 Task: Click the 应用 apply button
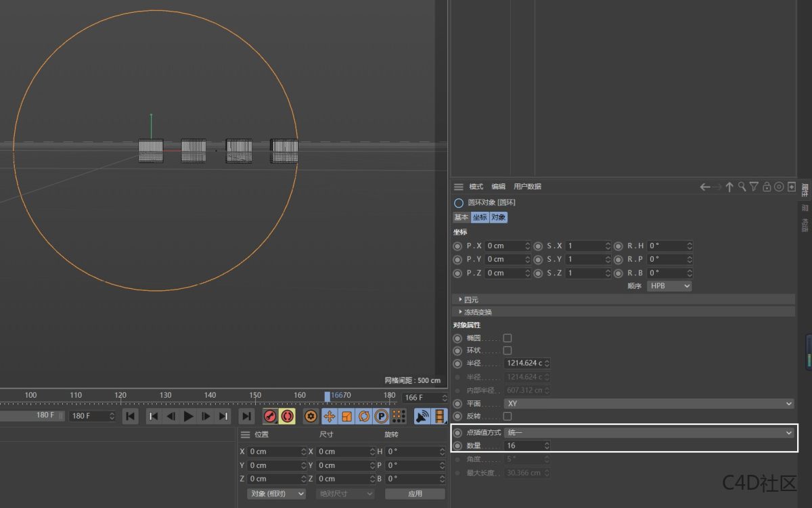click(x=415, y=494)
